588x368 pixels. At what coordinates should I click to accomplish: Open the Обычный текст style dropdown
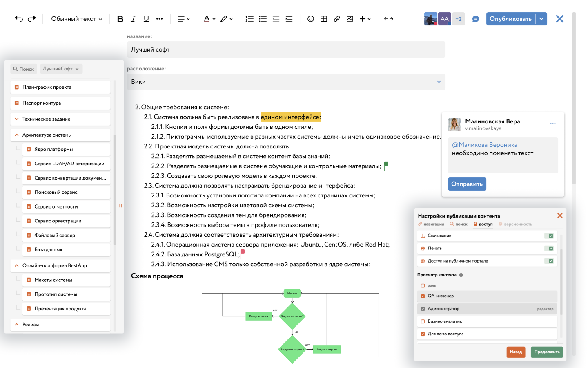76,19
